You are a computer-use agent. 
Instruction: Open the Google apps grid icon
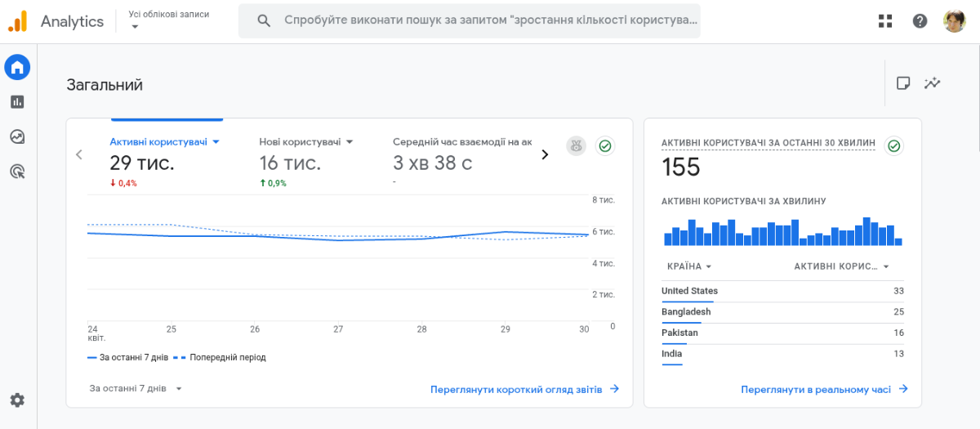885,21
